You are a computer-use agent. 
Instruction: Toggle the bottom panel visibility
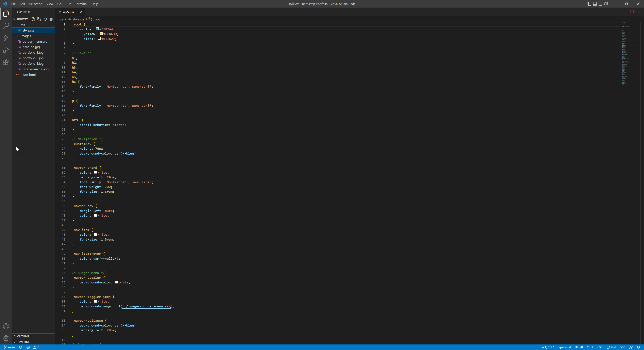coord(595,4)
